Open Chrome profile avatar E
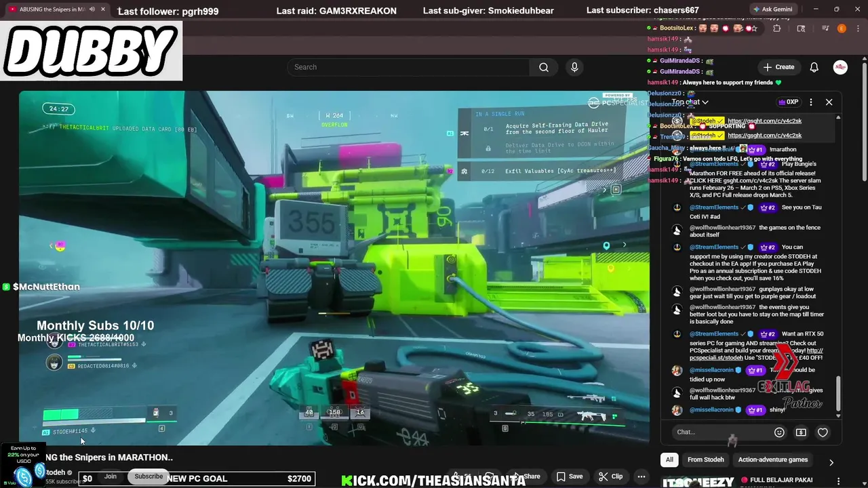The image size is (868, 488). coord(842,28)
